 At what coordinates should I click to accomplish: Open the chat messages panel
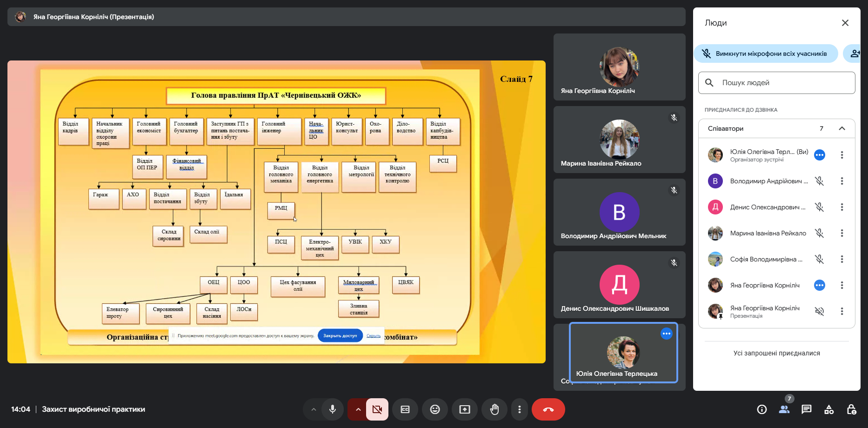(x=806, y=409)
